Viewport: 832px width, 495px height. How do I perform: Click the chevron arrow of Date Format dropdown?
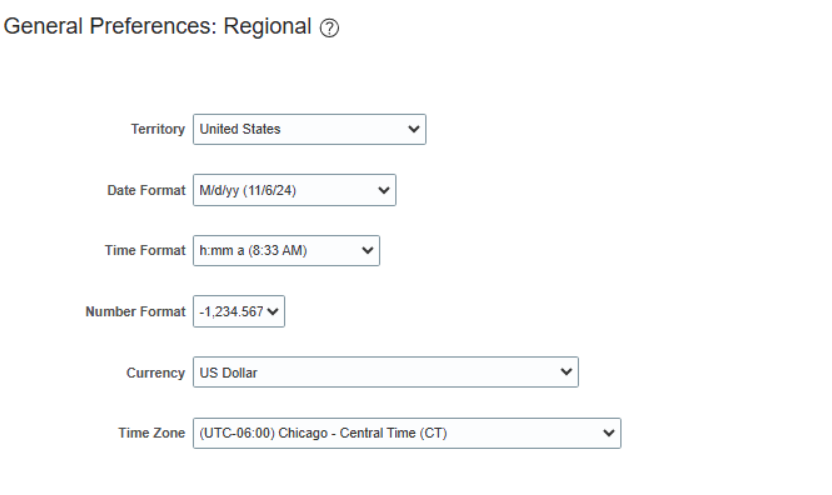click(x=384, y=190)
